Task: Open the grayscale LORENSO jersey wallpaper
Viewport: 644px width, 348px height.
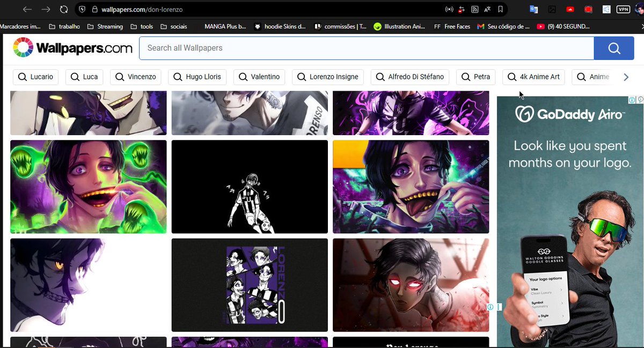Action: [250, 113]
